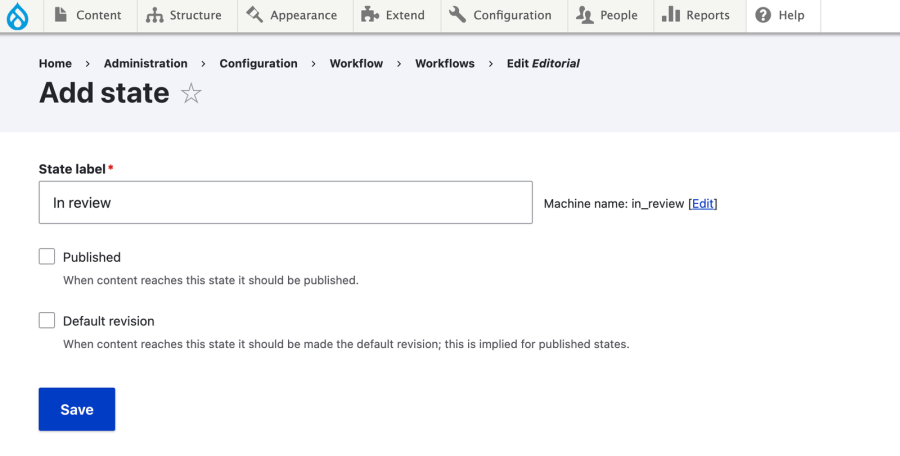Go to Configuration breadcrumb link
The image size is (900, 456).
[258, 64]
